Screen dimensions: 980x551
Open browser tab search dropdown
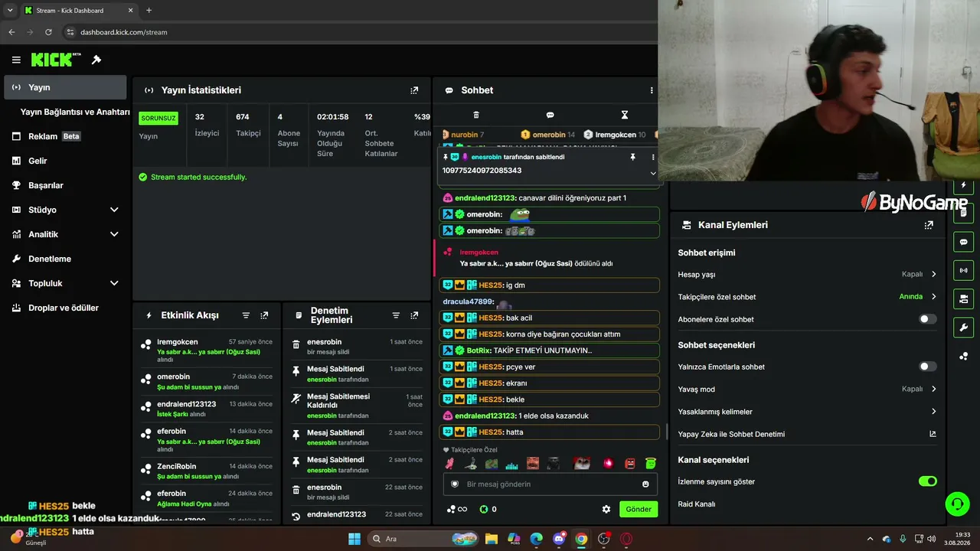10,11
